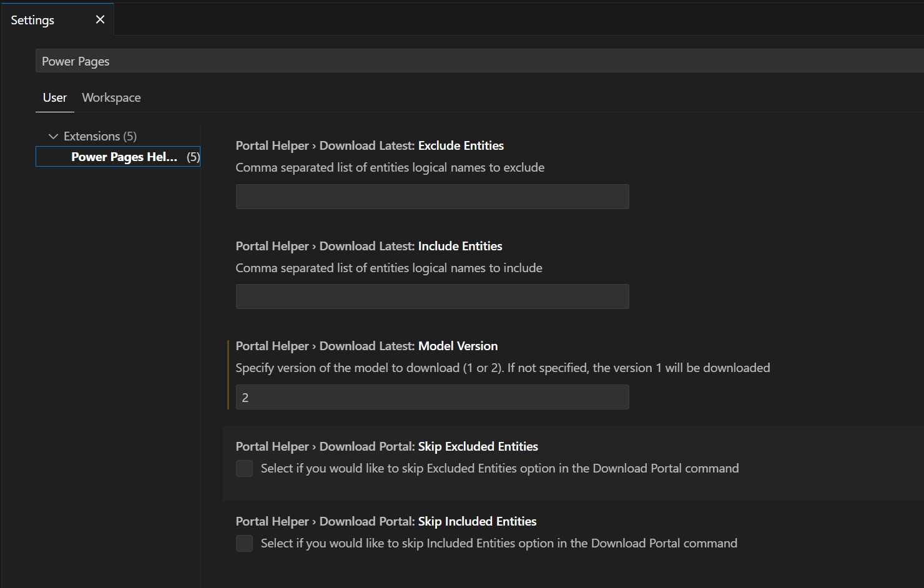This screenshot has width=924, height=588.
Task: Switch to the User settings tab
Action: 55,97
